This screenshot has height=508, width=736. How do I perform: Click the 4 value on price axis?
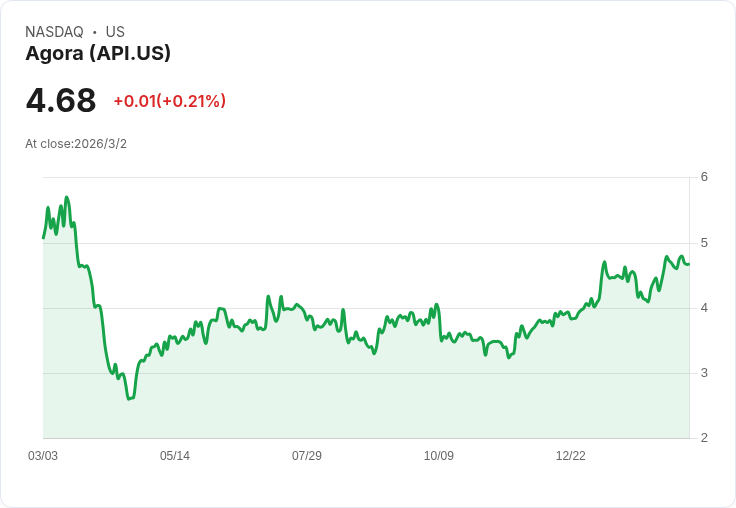tap(704, 308)
